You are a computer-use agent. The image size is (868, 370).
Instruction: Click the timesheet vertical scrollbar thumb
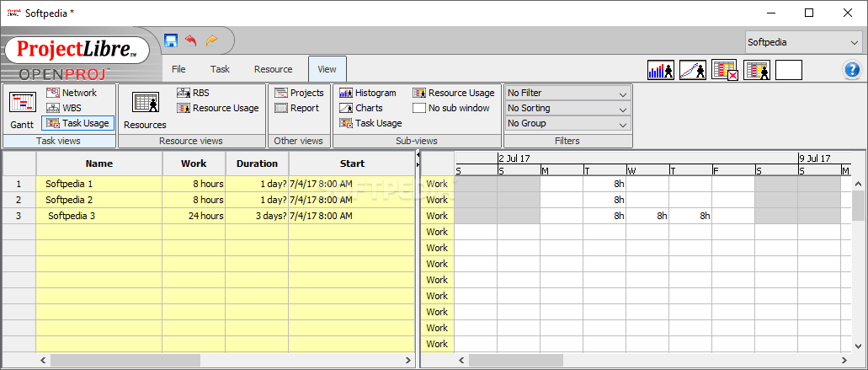click(858, 205)
